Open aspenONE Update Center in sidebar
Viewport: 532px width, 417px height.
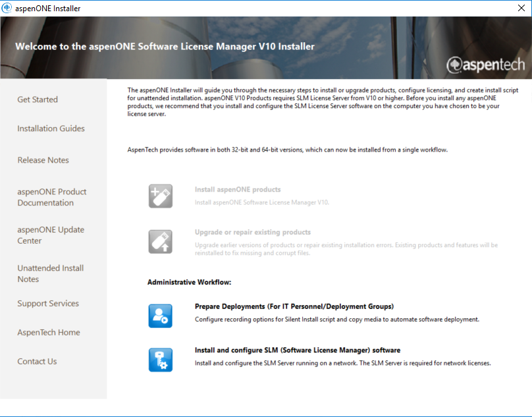point(51,235)
